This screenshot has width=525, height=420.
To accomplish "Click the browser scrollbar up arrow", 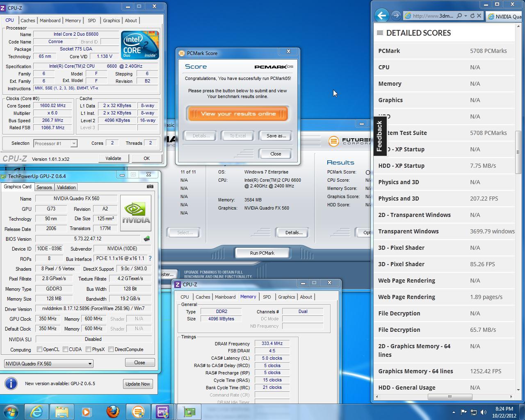I will pyautogui.click(x=518, y=26).
